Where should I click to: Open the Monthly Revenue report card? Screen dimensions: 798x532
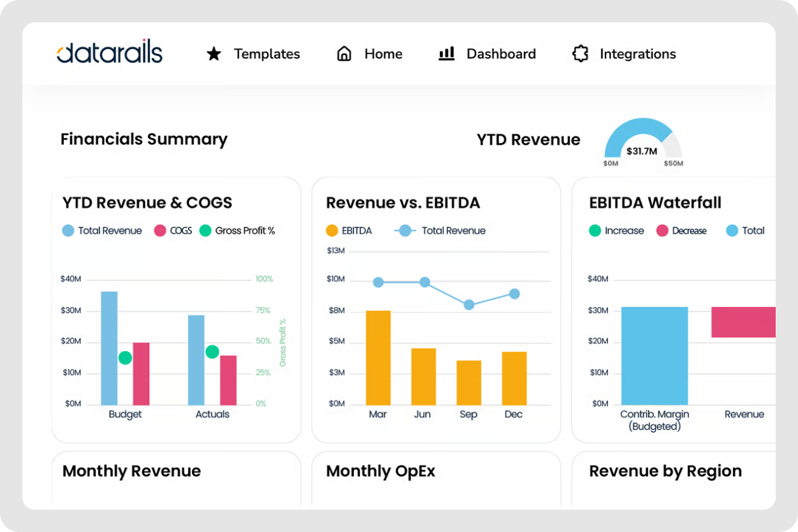click(131, 471)
